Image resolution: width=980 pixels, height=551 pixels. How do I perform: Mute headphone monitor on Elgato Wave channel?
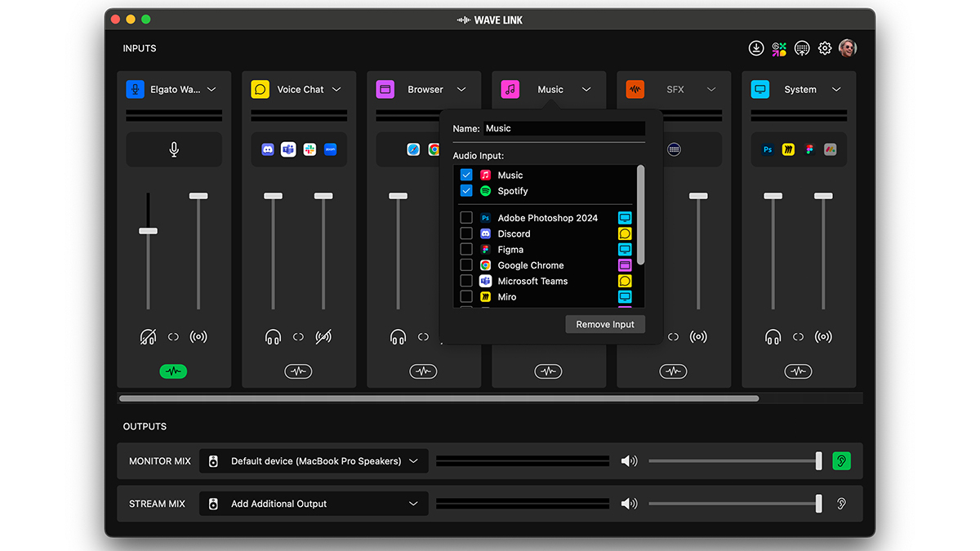148,336
